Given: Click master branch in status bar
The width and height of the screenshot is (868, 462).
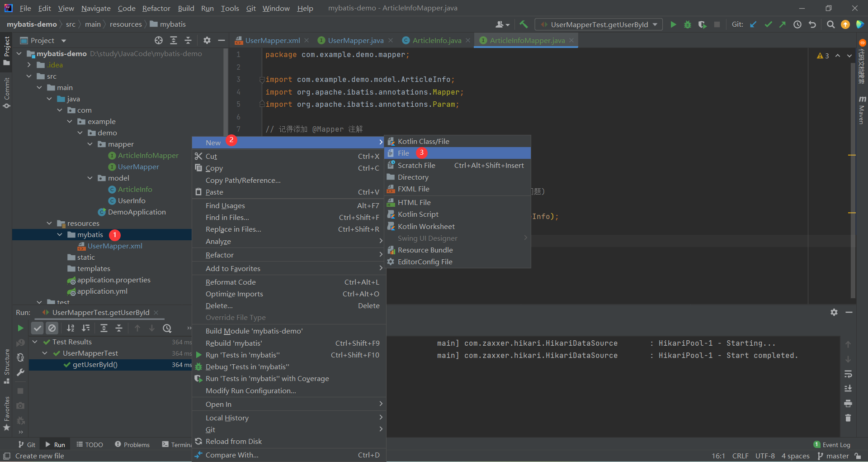Looking at the screenshot, I should click(833, 456).
